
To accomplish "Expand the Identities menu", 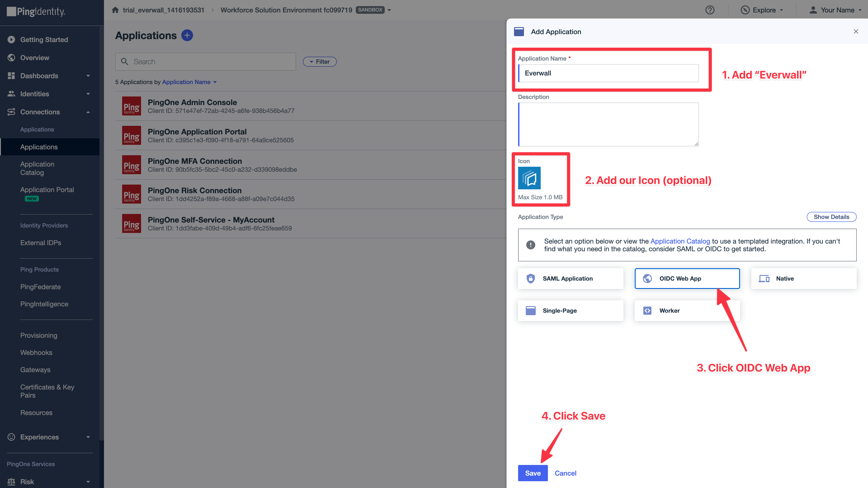I will pos(88,94).
